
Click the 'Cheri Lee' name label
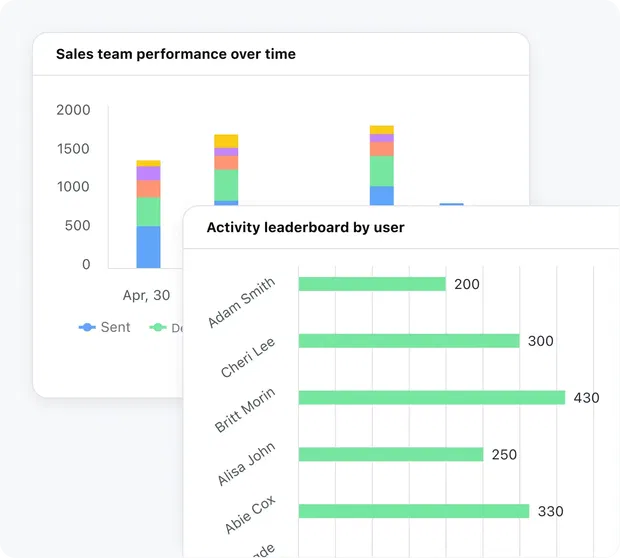coord(248,357)
